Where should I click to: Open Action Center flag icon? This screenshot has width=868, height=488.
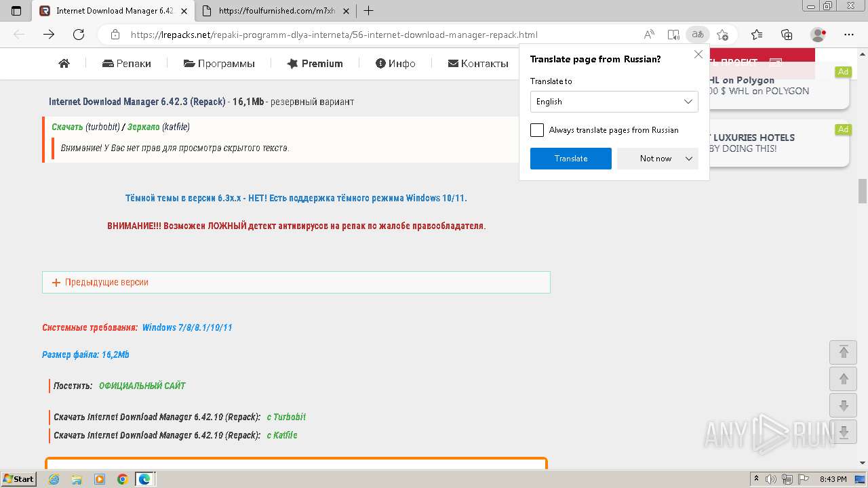coord(803,479)
